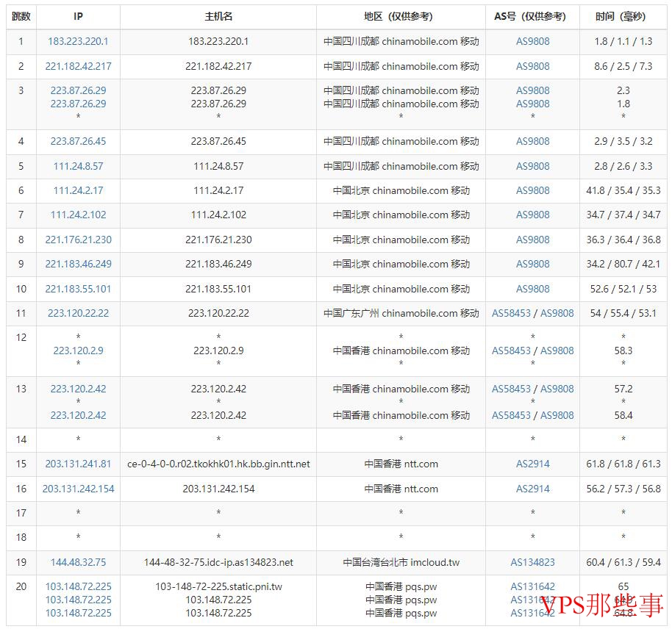Click time value 36.3 / 36.4 / 36.8
The width and height of the screenshot is (672, 629).
623,240
